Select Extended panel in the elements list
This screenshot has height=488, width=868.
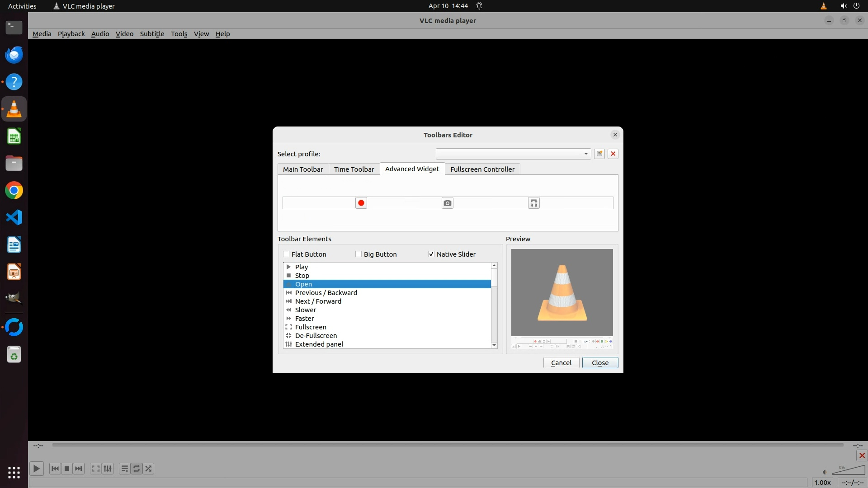(319, 344)
